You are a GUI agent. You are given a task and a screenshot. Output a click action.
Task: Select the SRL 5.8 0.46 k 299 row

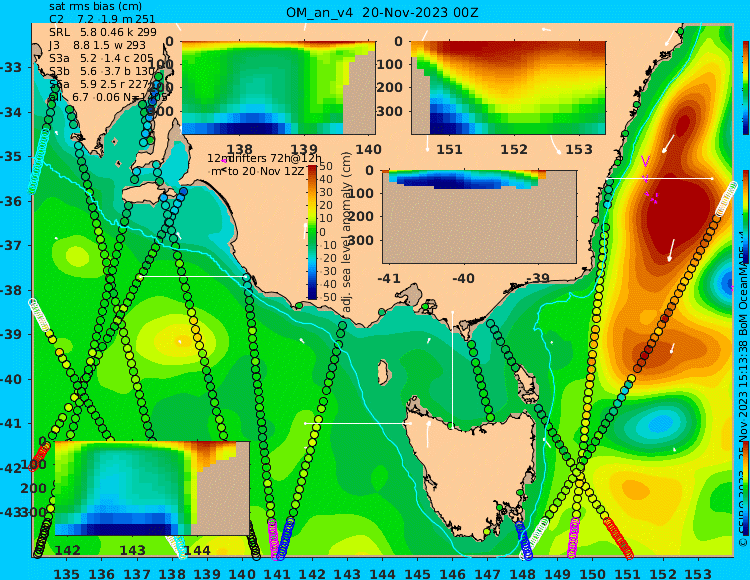(x=103, y=32)
